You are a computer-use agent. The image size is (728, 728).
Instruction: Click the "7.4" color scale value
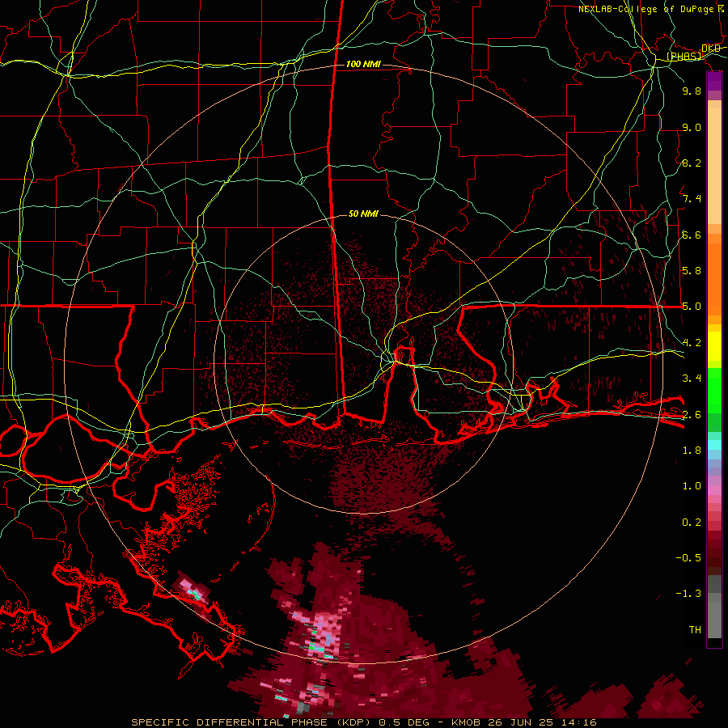pos(692,199)
